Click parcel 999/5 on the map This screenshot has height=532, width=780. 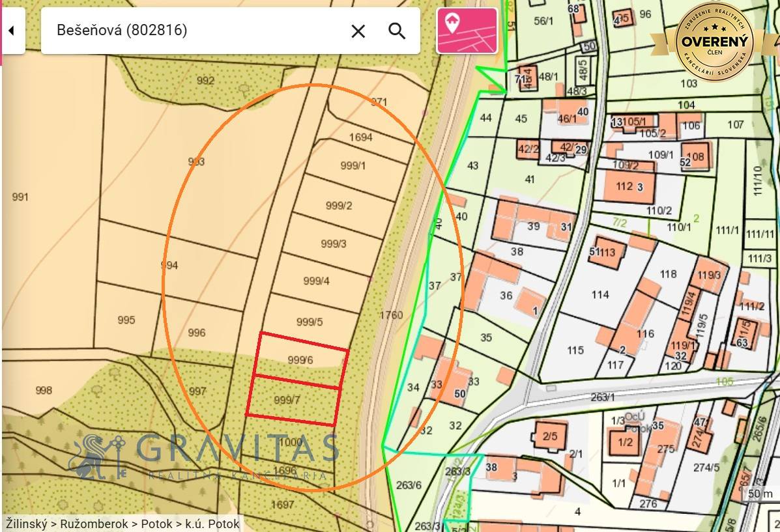coord(310,322)
